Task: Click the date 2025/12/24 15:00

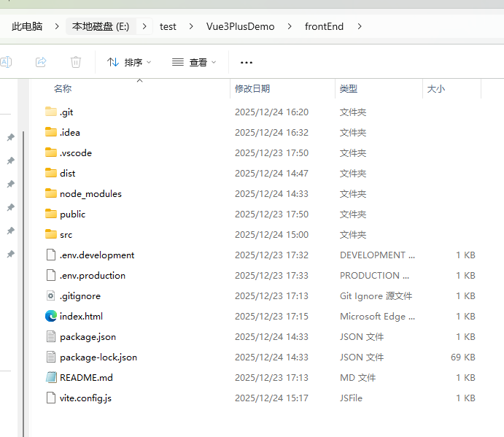Action: coord(271,235)
